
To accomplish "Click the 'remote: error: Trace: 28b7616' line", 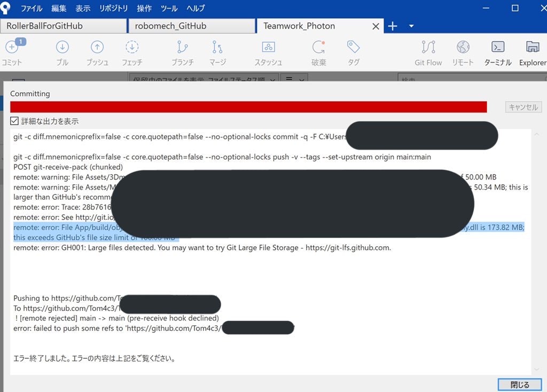I will [62, 207].
